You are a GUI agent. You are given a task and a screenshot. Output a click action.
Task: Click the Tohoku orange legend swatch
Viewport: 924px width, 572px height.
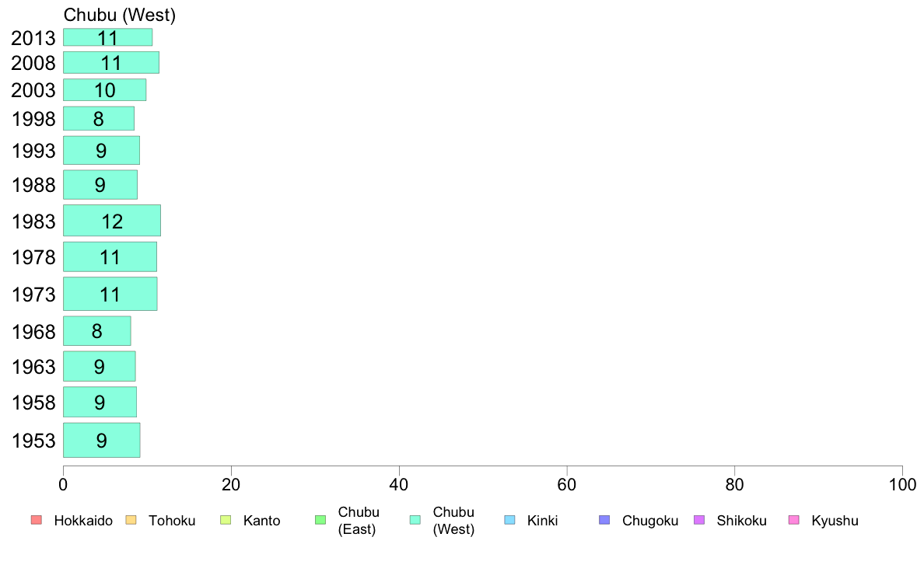[x=131, y=520]
